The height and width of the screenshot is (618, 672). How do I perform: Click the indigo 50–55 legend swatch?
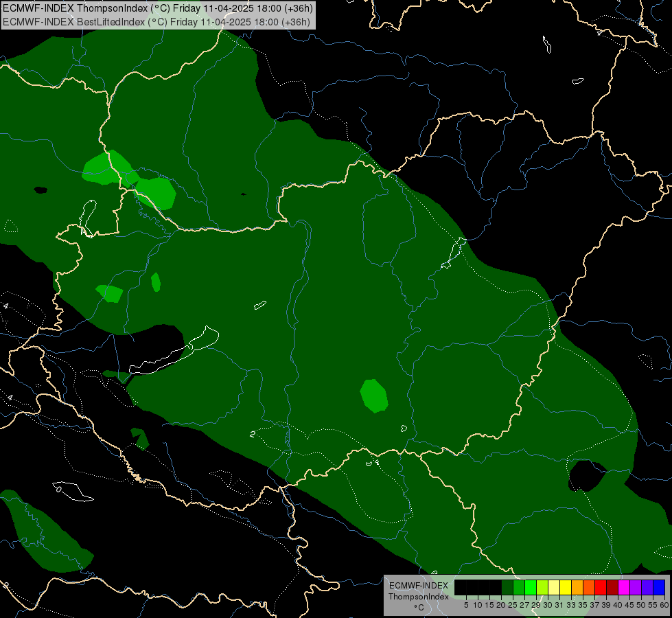[647, 587]
